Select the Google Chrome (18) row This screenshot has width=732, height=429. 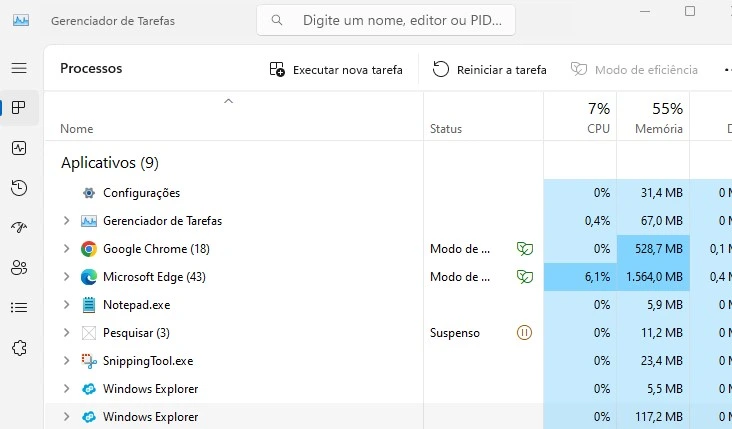point(388,249)
